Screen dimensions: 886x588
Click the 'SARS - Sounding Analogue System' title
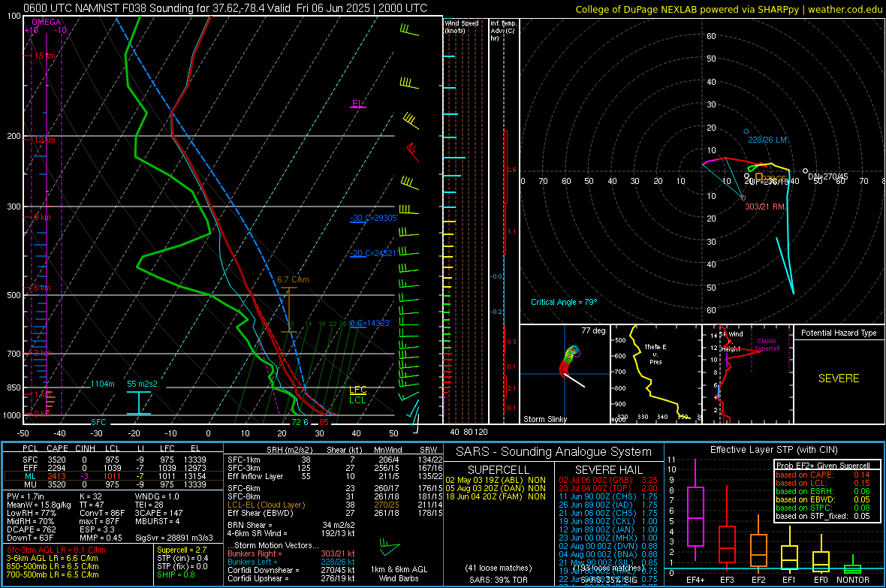tap(553, 452)
